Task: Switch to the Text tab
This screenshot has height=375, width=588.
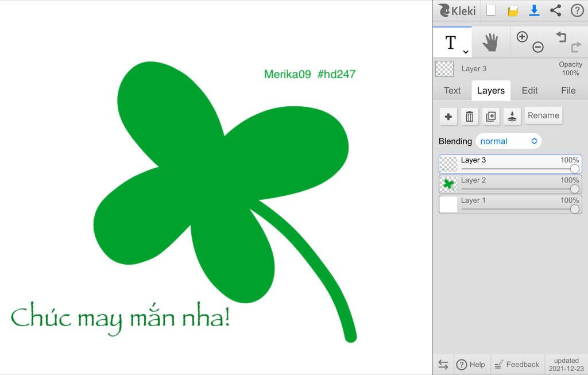Action: (x=452, y=90)
